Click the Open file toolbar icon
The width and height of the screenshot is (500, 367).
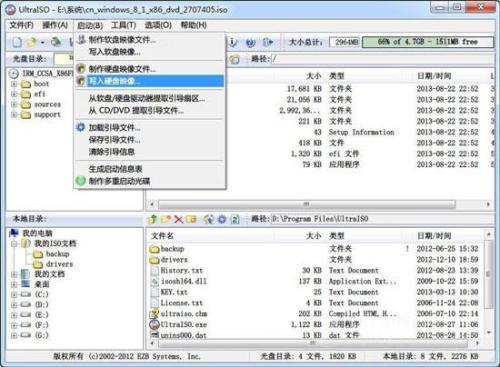coord(31,42)
